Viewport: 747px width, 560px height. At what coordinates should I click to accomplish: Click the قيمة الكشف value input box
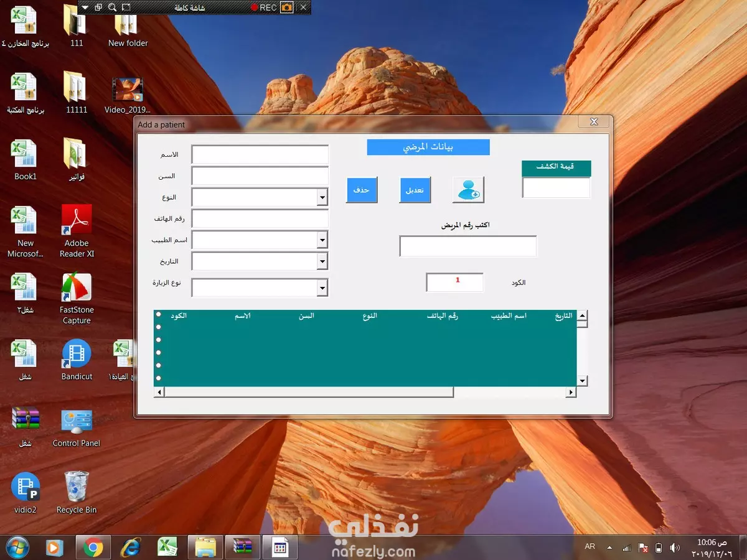point(556,187)
